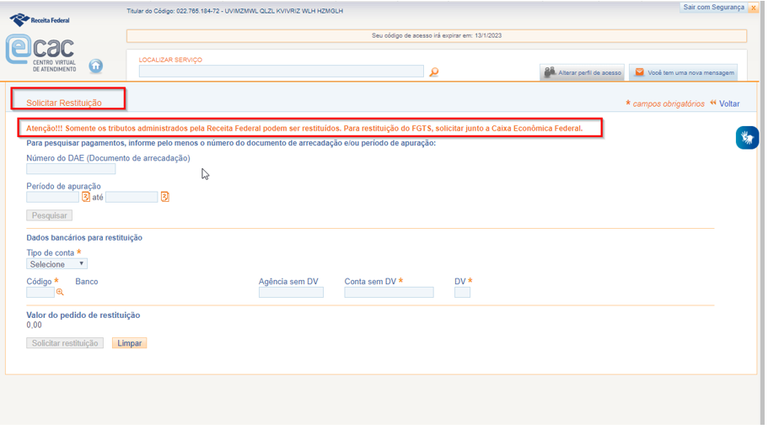The height and width of the screenshot is (429, 768).
Task: Click the Código bank code field
Action: point(40,292)
